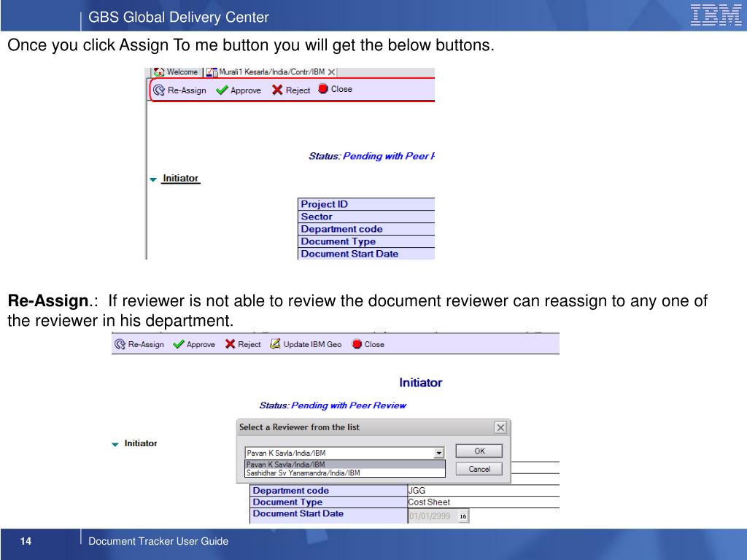
Task: Click Document Start Date label in upper form
Action: (x=349, y=254)
